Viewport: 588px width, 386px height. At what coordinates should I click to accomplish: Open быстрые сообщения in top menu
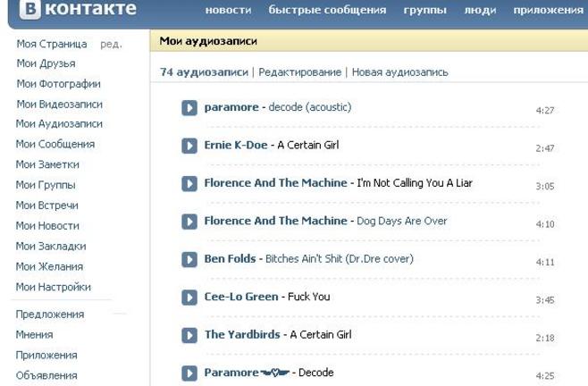(327, 10)
